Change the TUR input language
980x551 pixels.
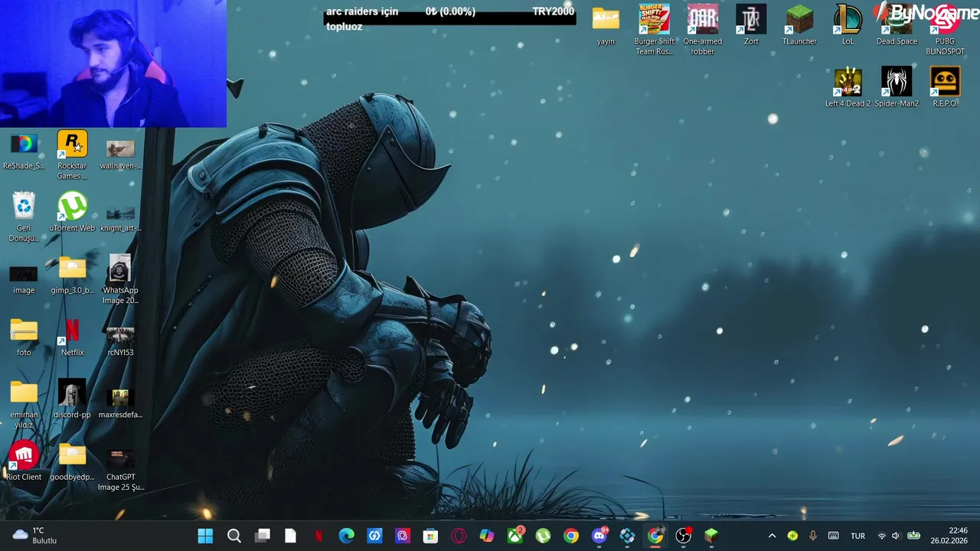pyautogui.click(x=857, y=536)
